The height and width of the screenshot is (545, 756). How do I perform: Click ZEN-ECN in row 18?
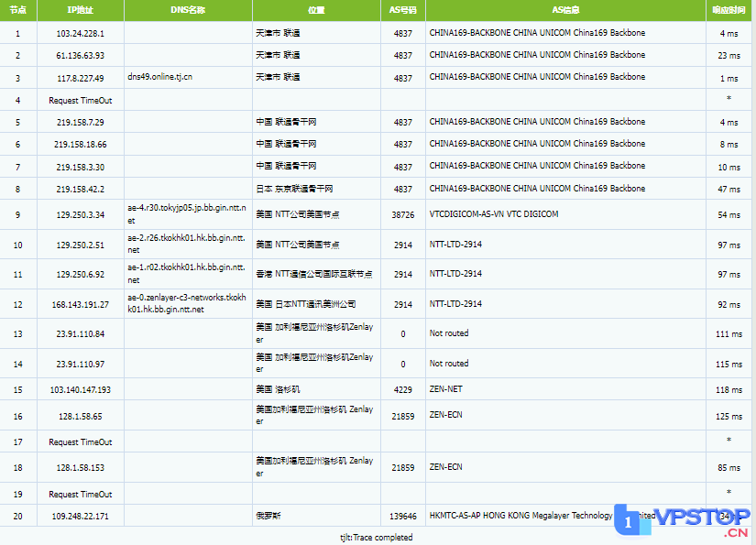tap(446, 467)
